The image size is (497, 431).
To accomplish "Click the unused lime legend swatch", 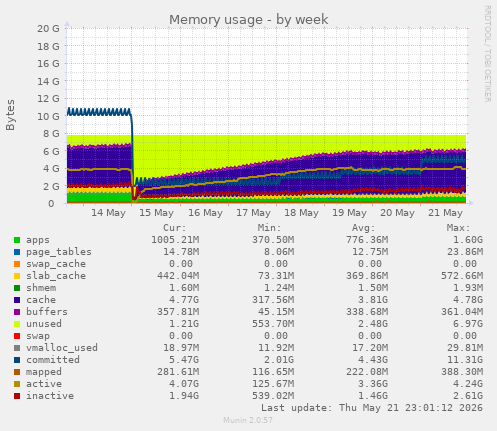I will point(17,324).
